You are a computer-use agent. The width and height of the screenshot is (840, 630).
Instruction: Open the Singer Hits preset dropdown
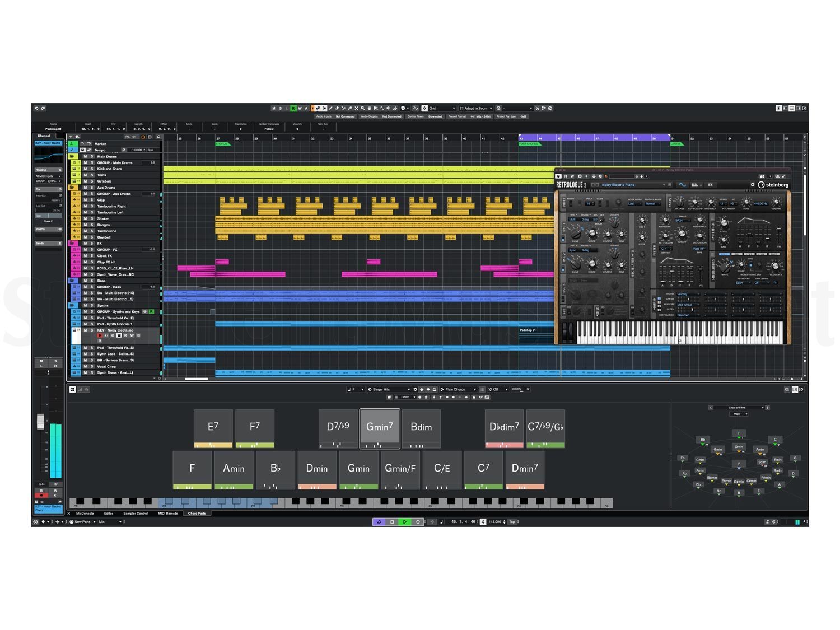tap(390, 389)
